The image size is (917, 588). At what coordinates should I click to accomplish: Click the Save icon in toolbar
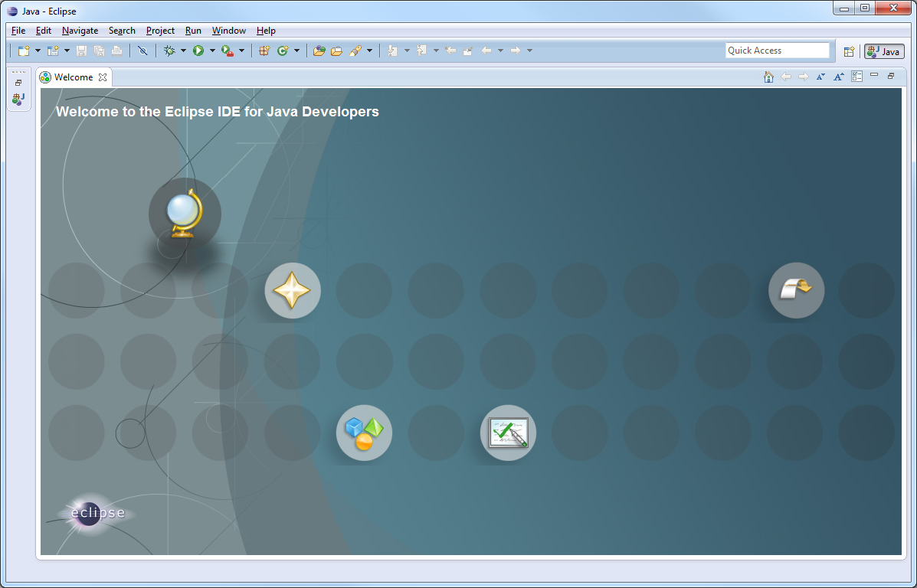tap(81, 51)
